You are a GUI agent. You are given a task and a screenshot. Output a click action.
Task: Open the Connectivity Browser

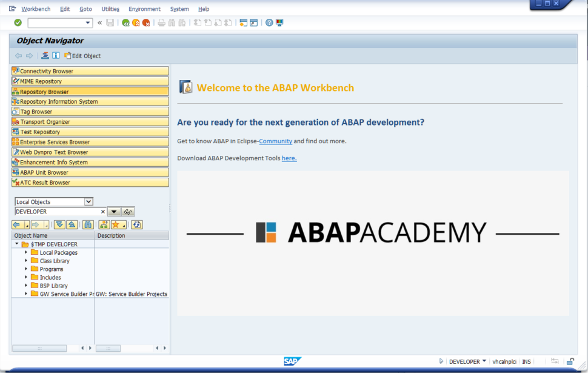tap(90, 71)
